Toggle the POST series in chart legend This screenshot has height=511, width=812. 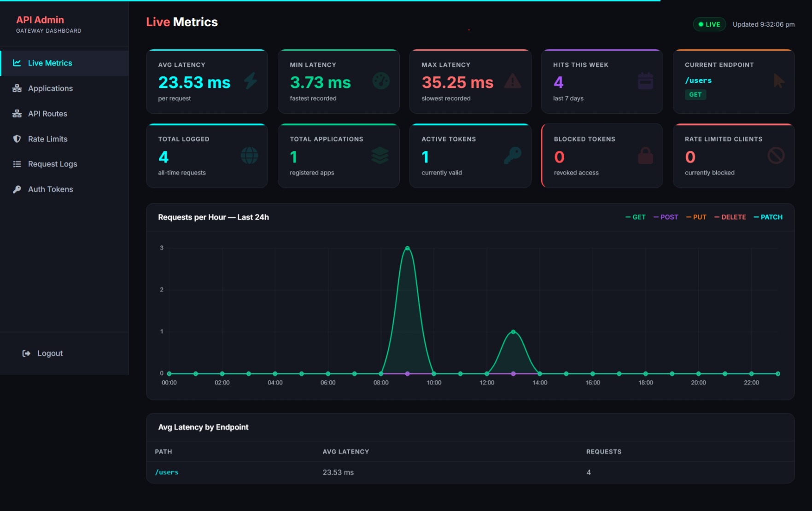pos(666,217)
